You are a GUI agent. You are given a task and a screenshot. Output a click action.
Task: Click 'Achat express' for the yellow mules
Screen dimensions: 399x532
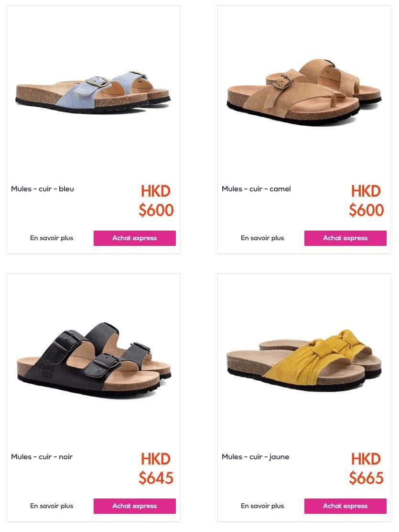(x=345, y=506)
